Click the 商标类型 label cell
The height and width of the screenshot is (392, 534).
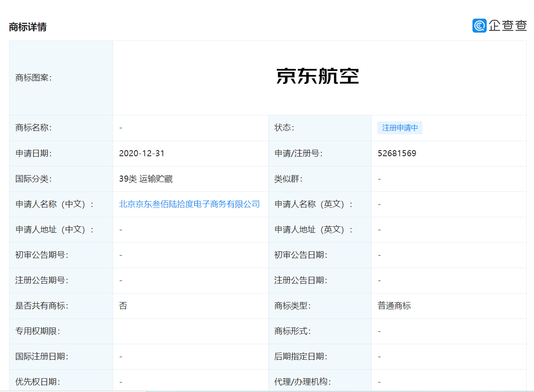pos(320,306)
